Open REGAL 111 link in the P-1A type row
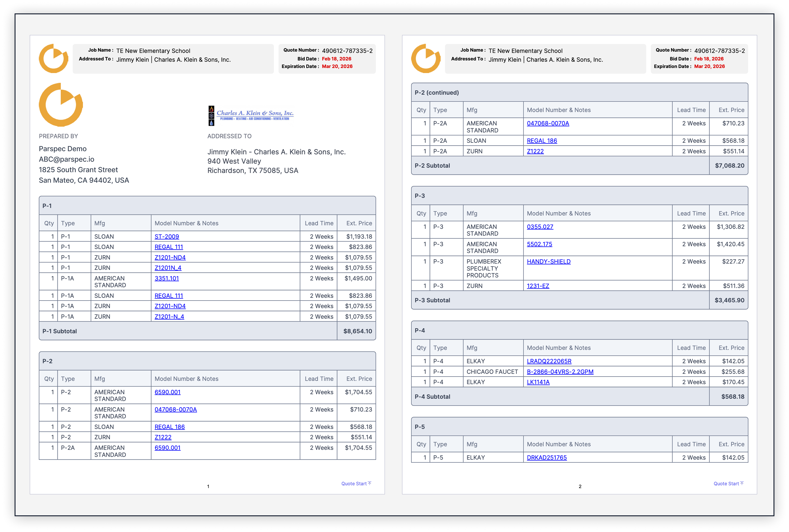The height and width of the screenshot is (532, 789). (169, 296)
